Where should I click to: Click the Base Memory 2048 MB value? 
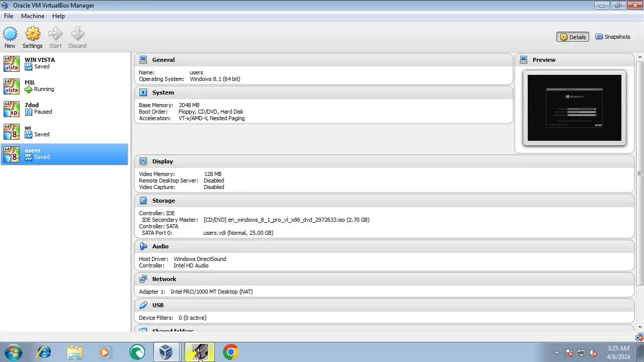coord(189,105)
